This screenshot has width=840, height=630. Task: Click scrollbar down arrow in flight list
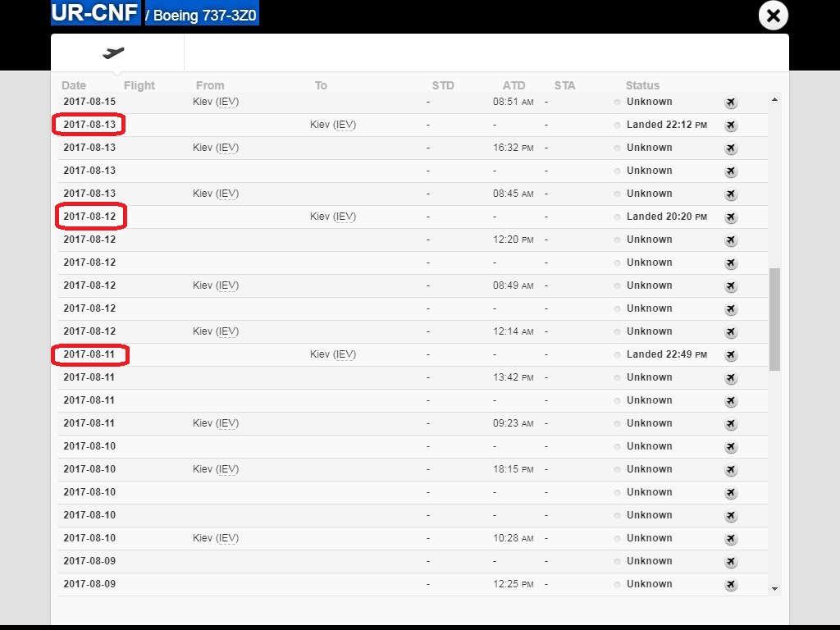pyautogui.click(x=774, y=589)
